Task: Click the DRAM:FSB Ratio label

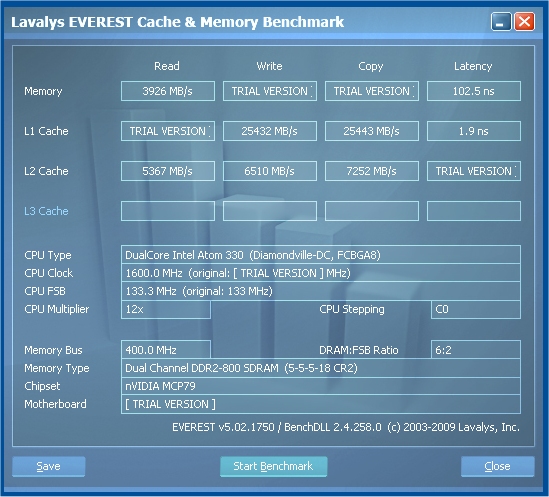Action: point(359,350)
